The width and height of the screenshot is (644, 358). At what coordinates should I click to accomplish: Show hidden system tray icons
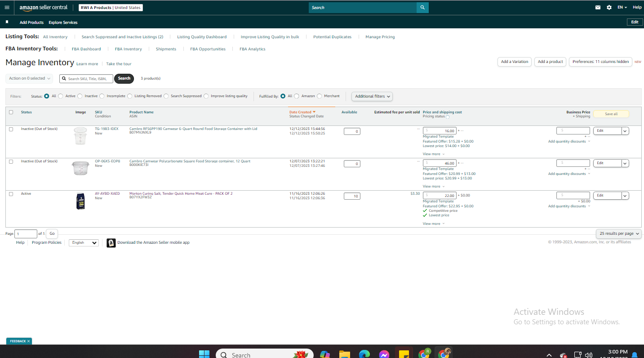(549, 355)
